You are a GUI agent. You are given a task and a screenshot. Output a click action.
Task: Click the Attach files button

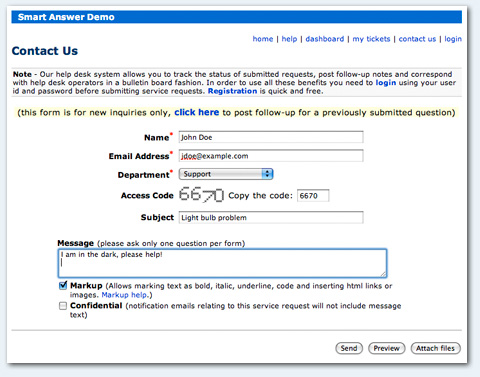(436, 348)
